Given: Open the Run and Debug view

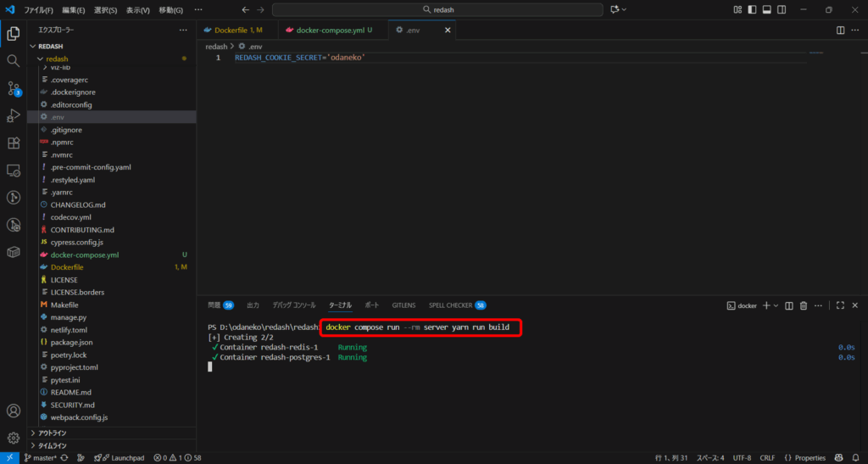Looking at the screenshot, I should click(14, 115).
